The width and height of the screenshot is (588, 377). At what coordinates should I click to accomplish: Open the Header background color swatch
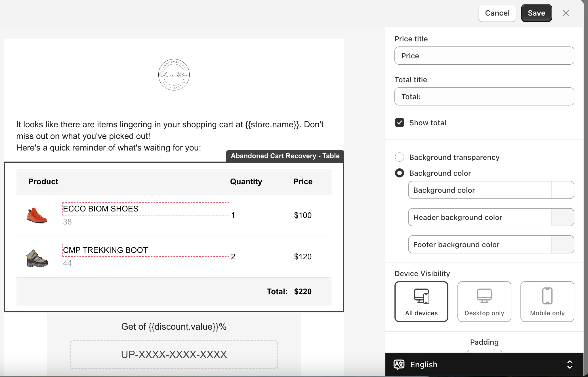coord(562,217)
